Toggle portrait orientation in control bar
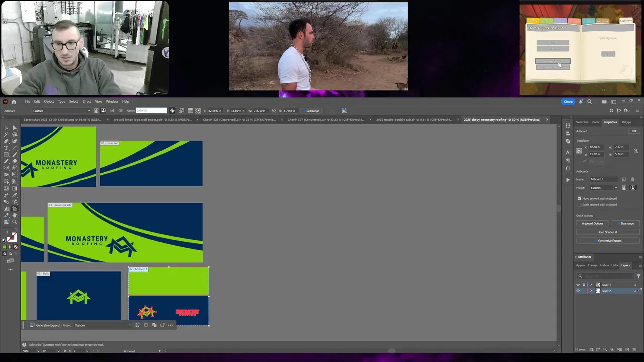The image size is (644, 362). click(x=96, y=111)
